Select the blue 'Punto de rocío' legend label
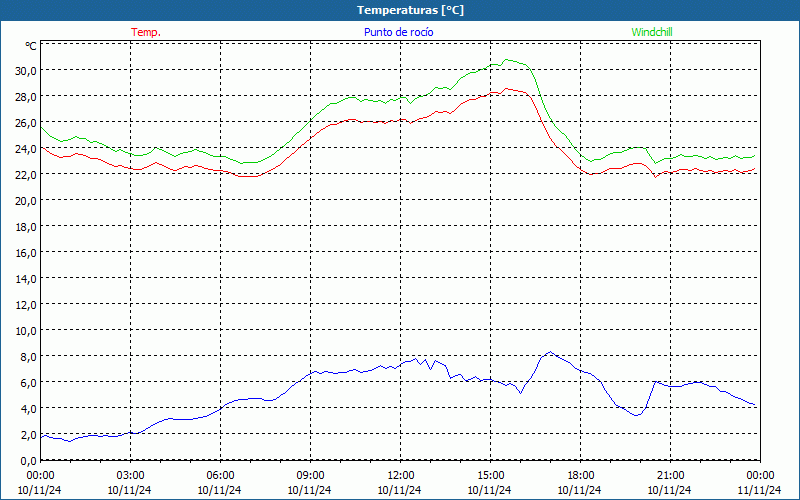 coord(398,32)
